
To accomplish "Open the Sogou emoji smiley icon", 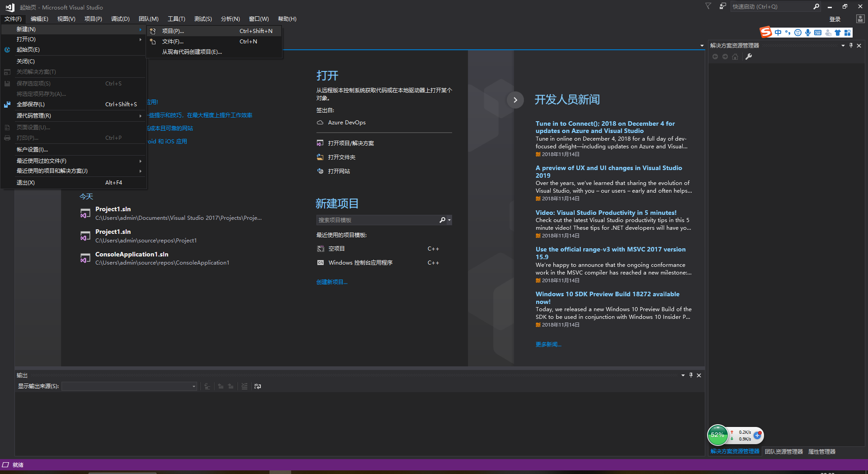I will (798, 33).
